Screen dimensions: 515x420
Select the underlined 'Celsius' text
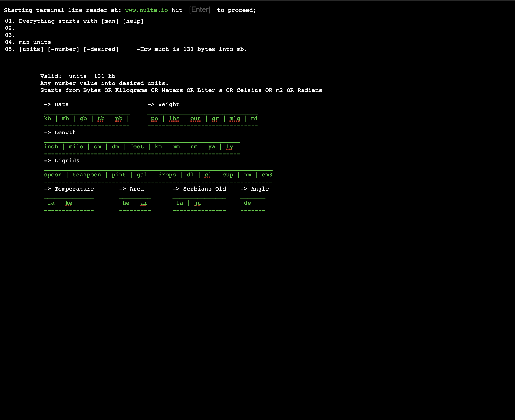pyautogui.click(x=249, y=90)
